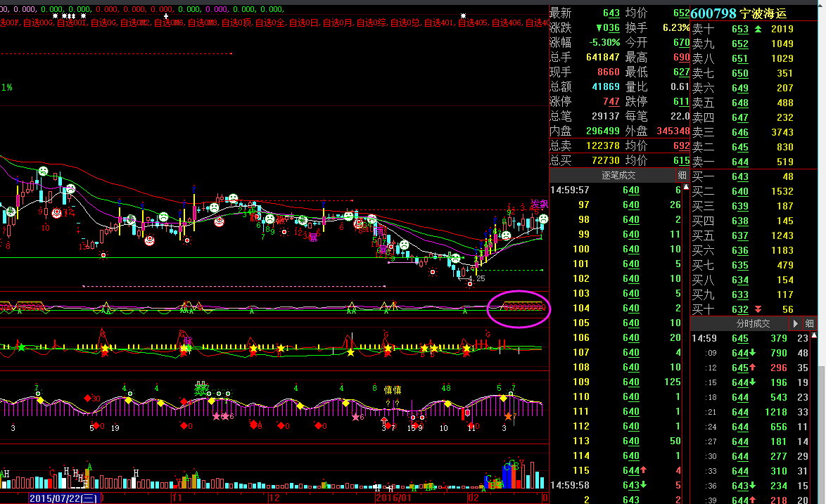Click the 卖一 price 644 in order book
This screenshot has height=504, width=826.
(739, 162)
